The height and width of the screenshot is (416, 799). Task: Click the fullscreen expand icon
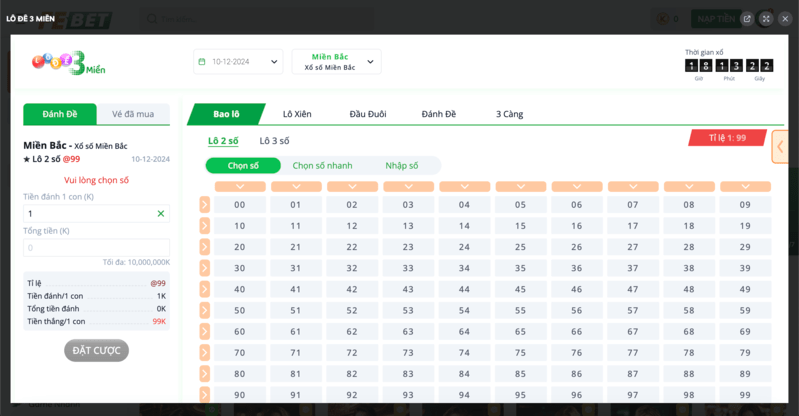tap(766, 19)
